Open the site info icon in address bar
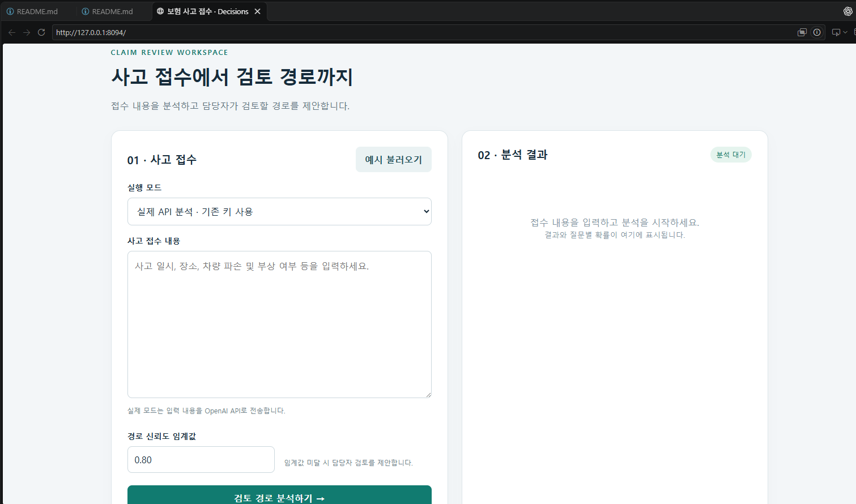The width and height of the screenshot is (856, 504). (817, 32)
